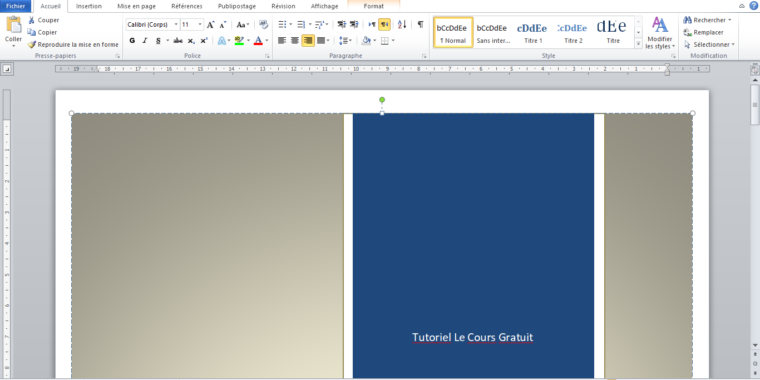This screenshot has width=760, height=380.
Task: Open the font size 11 dropdown
Action: (200, 25)
